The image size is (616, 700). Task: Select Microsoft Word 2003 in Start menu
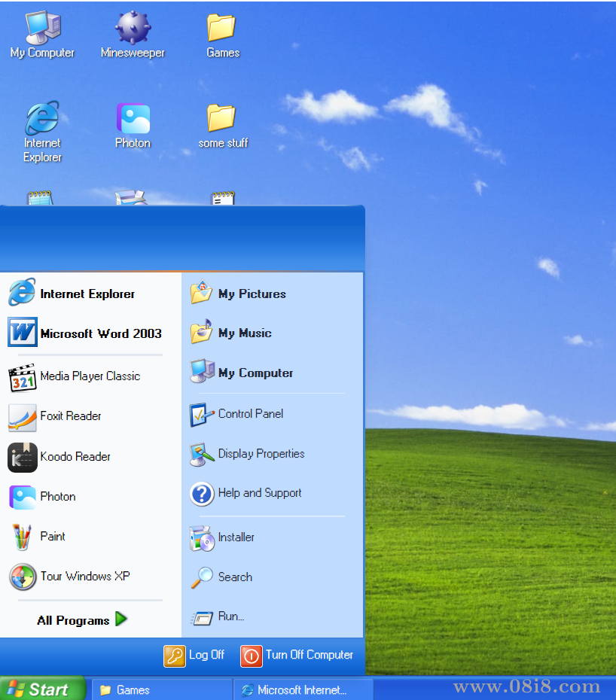[x=100, y=333]
